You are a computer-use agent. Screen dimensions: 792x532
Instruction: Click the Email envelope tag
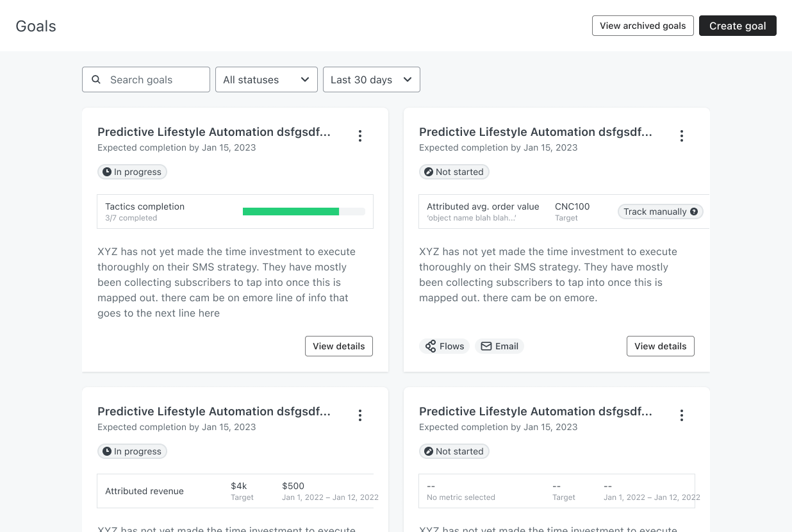[x=500, y=346]
